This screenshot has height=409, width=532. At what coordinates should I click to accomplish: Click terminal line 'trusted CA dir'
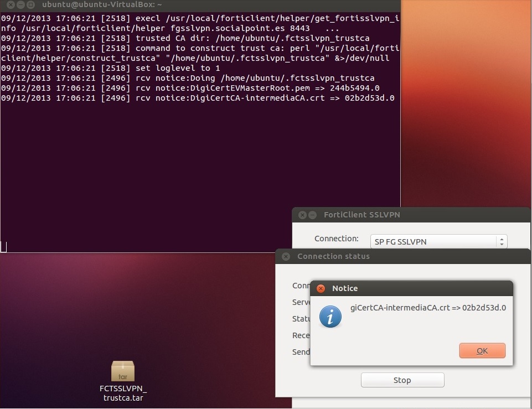[185, 38]
